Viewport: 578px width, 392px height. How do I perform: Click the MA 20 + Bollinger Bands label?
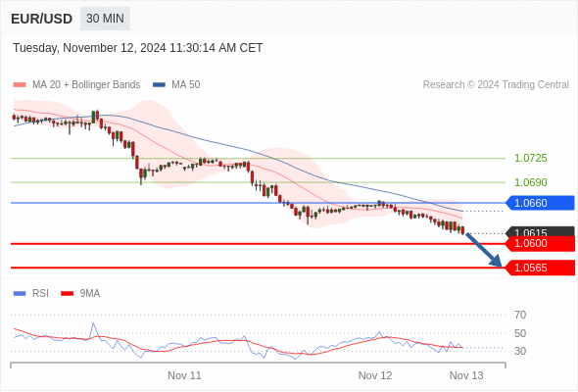coord(86,85)
